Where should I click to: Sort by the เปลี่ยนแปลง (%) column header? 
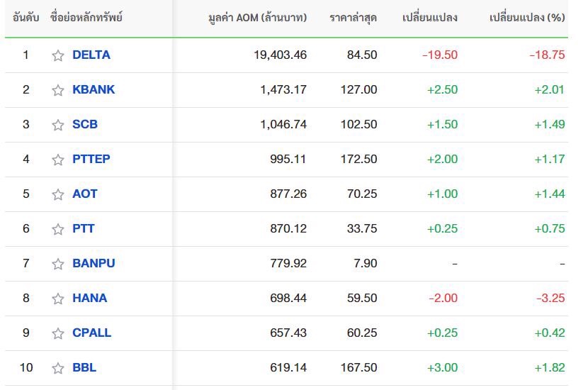527,18
